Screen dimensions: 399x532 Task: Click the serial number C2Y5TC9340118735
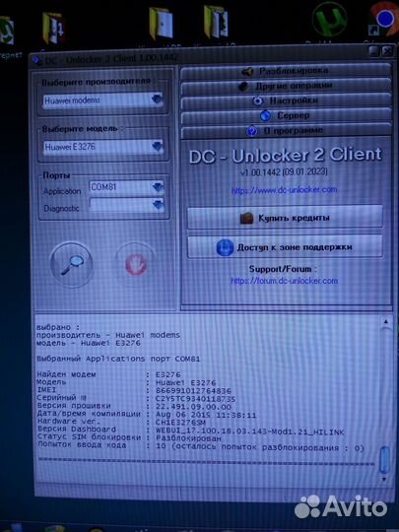click(x=195, y=399)
